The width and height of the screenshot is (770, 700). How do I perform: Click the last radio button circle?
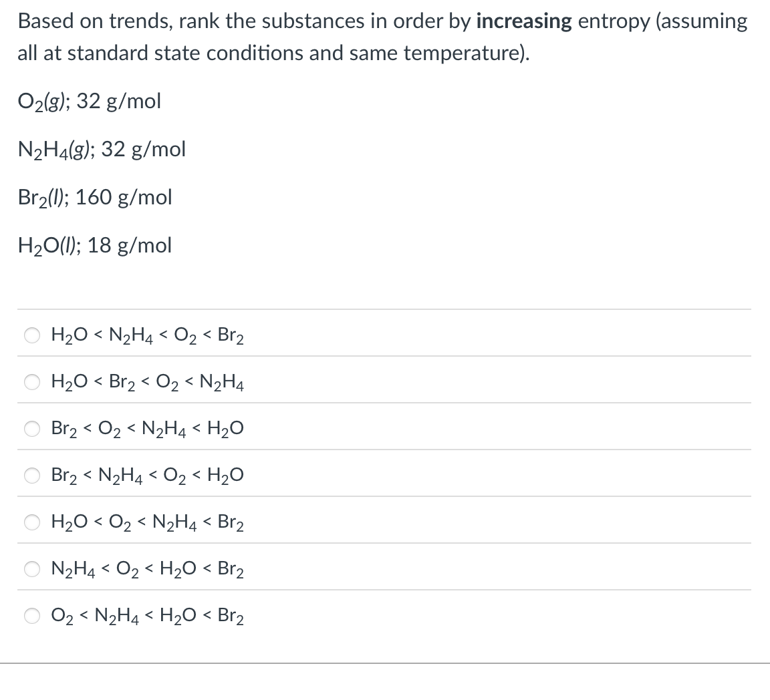tap(32, 616)
